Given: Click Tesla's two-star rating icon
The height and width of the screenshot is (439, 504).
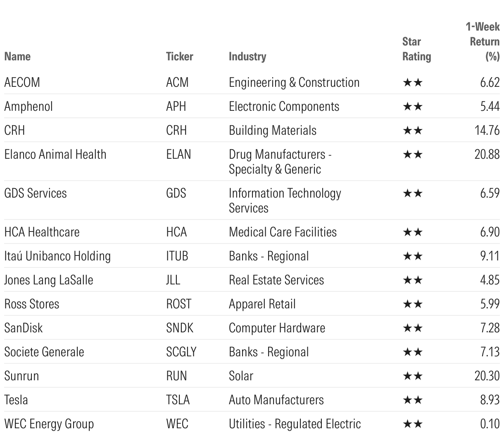Looking at the screenshot, I should pos(412,400).
